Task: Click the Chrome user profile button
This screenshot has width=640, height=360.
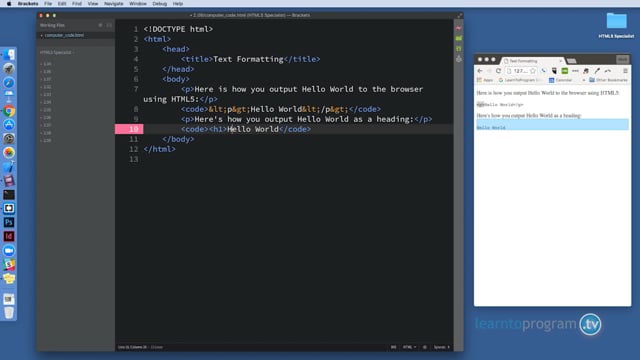Action: point(622,60)
